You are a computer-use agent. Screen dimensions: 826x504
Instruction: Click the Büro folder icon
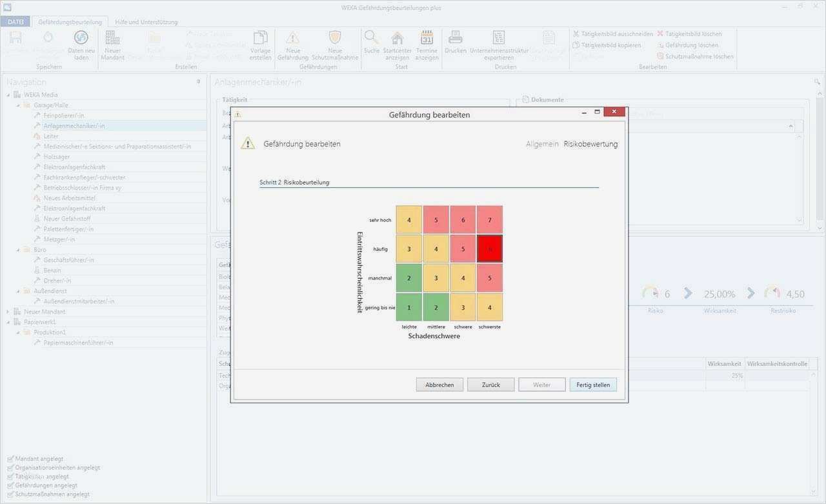[x=27, y=250]
